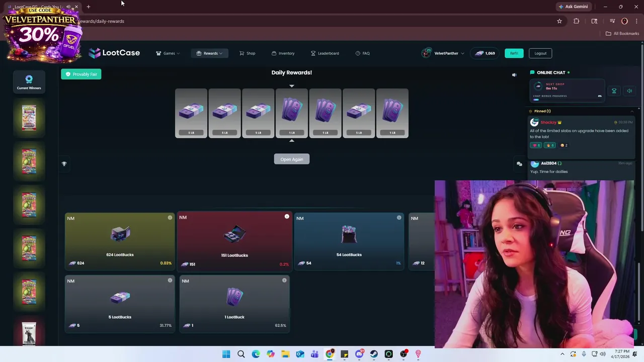Click the chat bubbles toggle icon
Viewport: 644px width, 362px height.
pos(519,164)
